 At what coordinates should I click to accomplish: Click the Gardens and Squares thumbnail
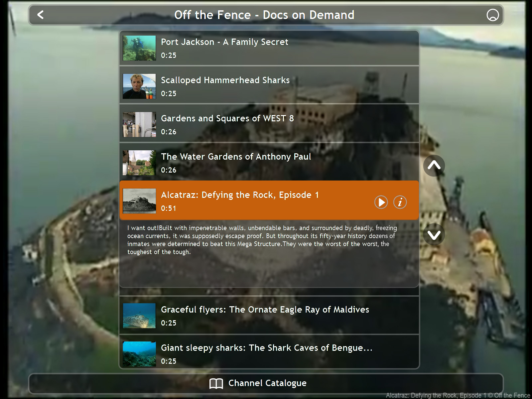point(139,125)
